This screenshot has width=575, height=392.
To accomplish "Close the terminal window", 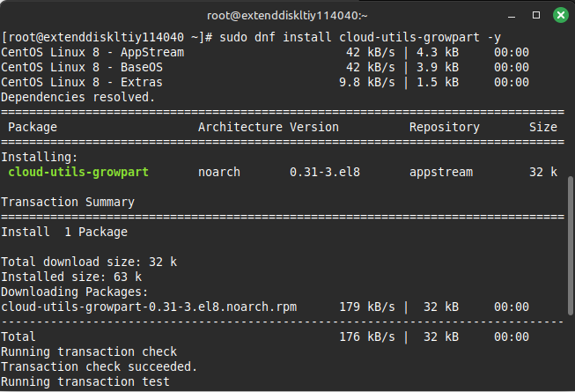I will click(557, 15).
